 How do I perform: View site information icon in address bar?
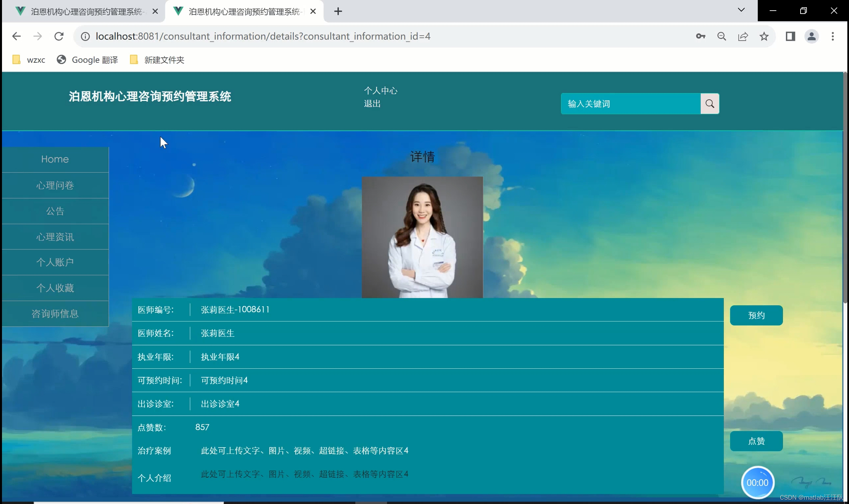(85, 36)
